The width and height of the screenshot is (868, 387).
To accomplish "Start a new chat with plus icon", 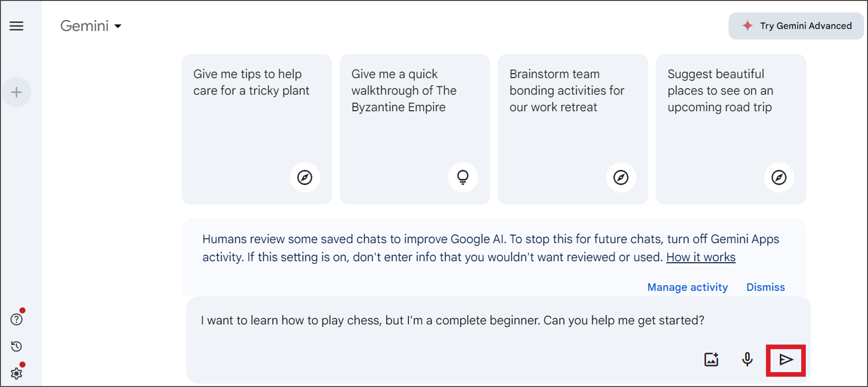I will (16, 92).
